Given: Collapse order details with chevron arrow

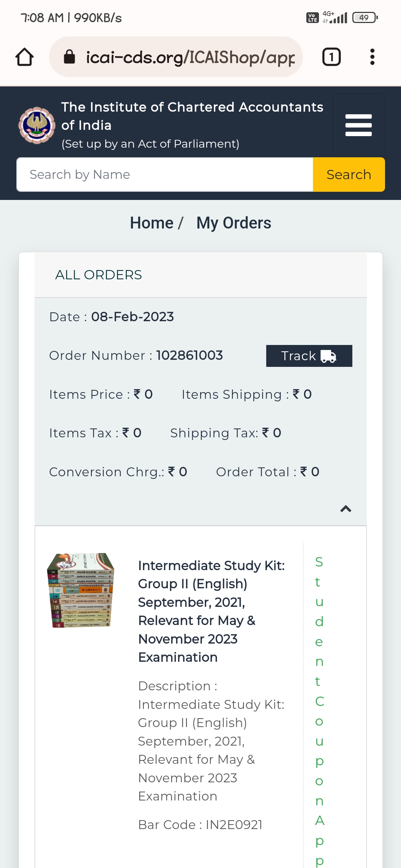Looking at the screenshot, I should [346, 509].
